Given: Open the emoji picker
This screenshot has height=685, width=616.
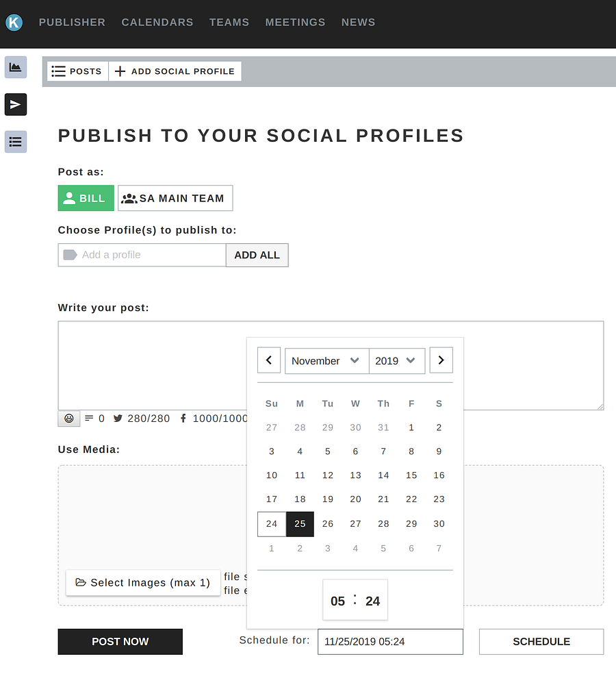Looking at the screenshot, I should click(x=69, y=418).
